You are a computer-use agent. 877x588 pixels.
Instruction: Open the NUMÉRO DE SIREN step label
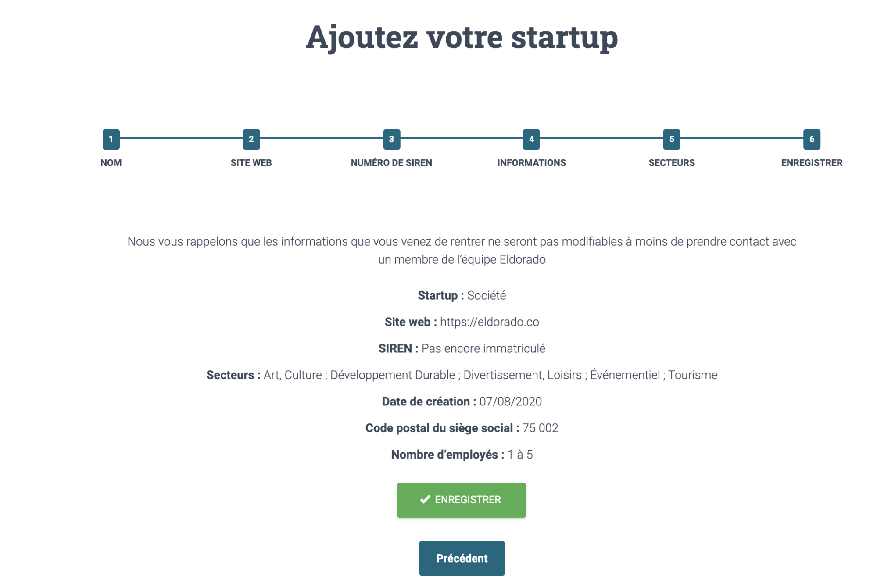[x=391, y=163]
